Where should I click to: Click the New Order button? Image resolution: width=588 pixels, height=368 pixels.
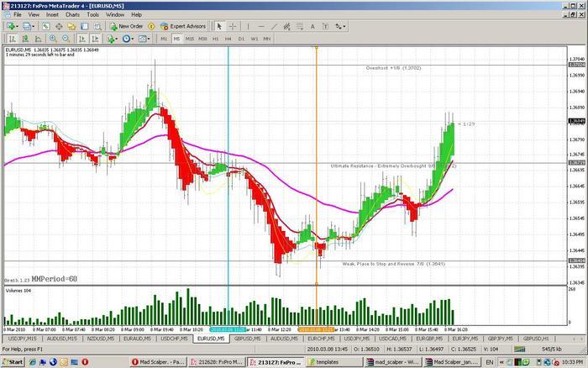coord(126,26)
